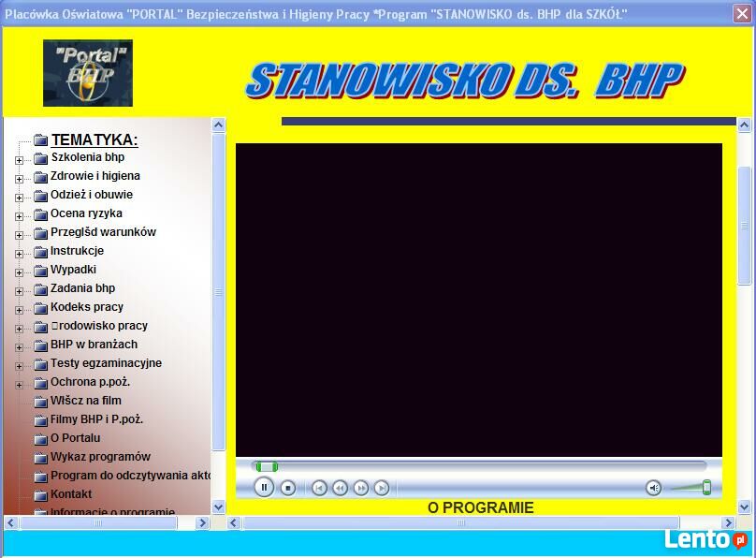This screenshot has width=756, height=558.
Task: Expand the środowisko pracy node
Action: (x=19, y=329)
